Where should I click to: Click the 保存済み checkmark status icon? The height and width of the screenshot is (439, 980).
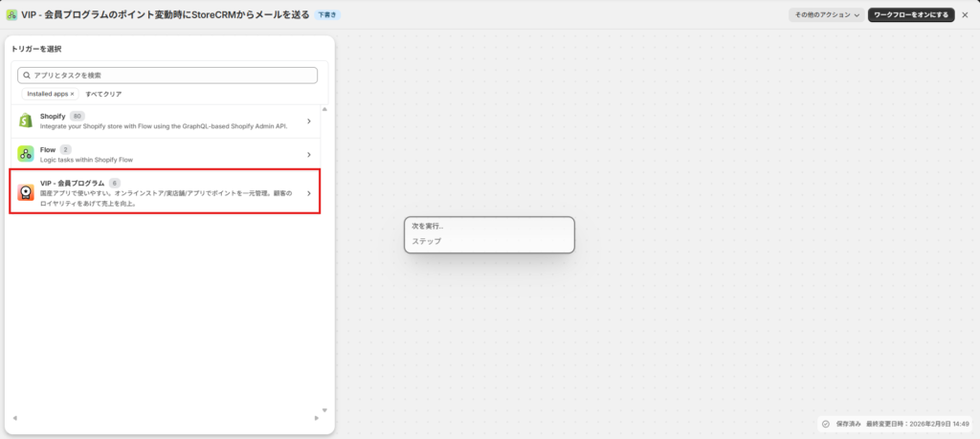[x=825, y=424]
